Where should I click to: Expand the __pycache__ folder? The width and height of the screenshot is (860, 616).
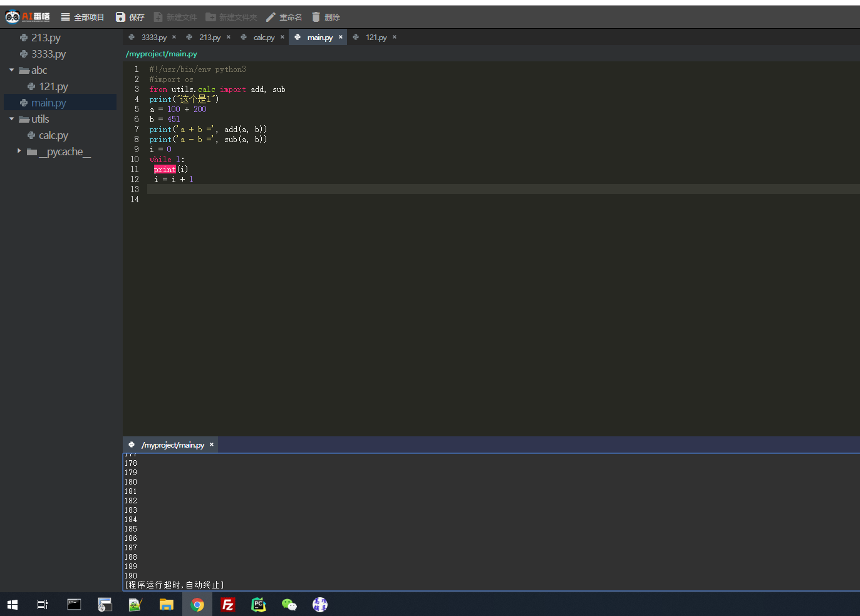point(19,151)
